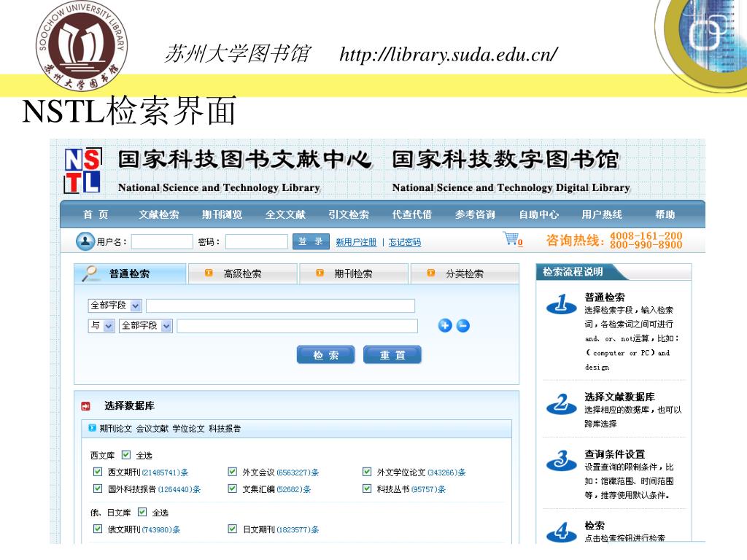Click step 4 number icon for 检索
Image resolution: width=747 pixels, height=560 pixels.
[562, 532]
